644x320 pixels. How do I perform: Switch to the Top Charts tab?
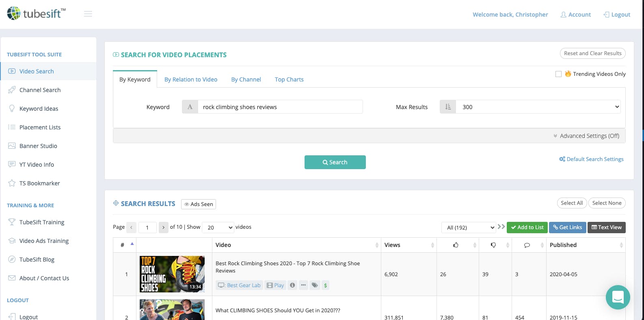[x=289, y=79]
